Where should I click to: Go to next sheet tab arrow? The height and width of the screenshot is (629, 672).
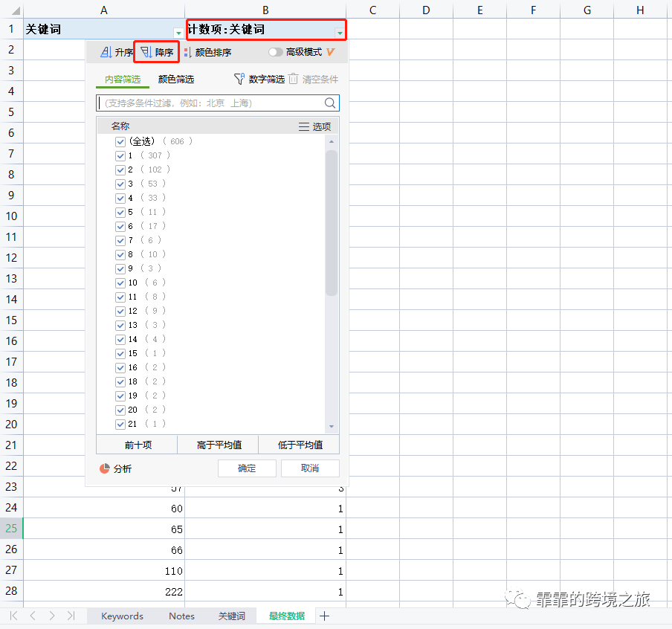coord(52,616)
